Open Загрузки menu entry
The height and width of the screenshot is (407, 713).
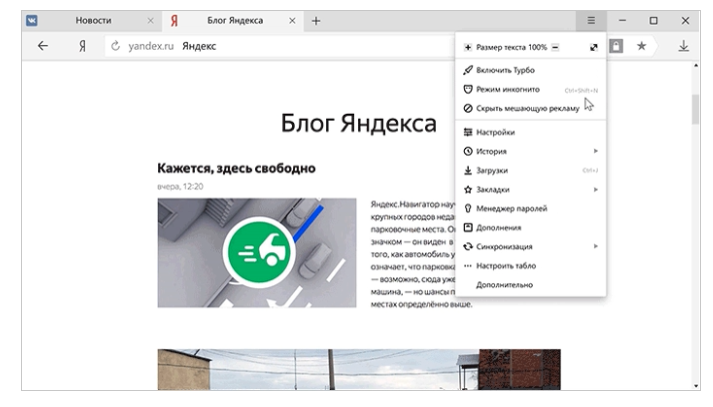[x=531, y=171]
